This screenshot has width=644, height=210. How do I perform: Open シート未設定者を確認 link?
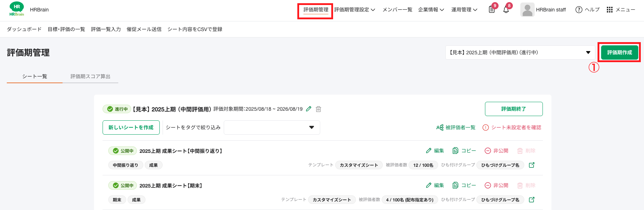(x=512, y=127)
